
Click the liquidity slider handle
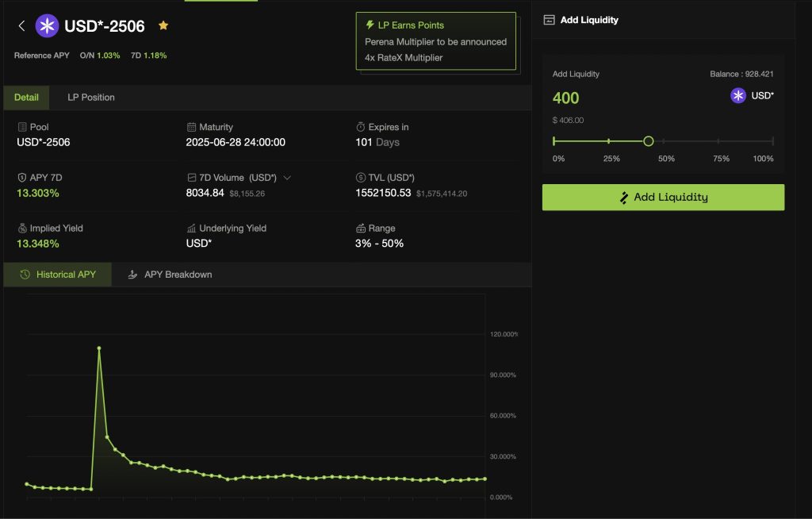(649, 141)
